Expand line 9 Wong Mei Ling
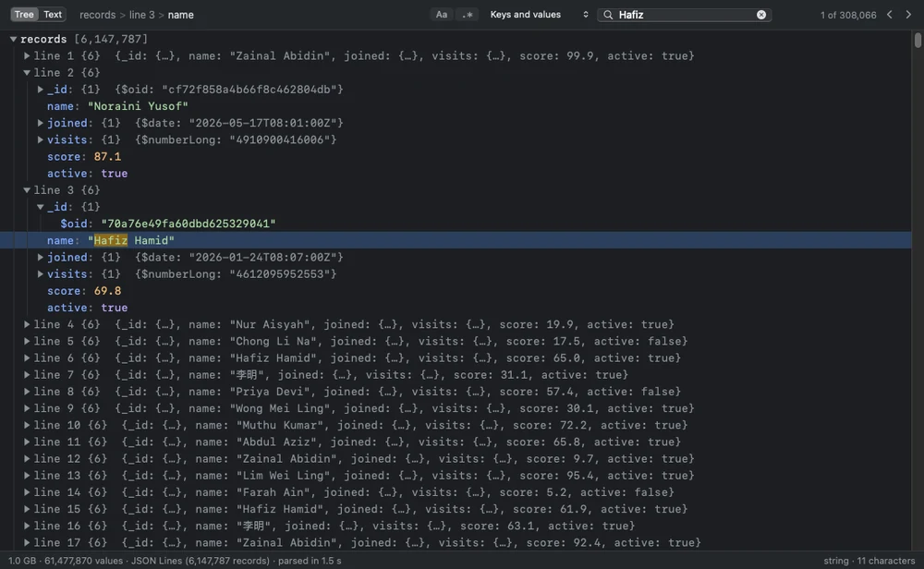Viewport: 924px width, 569px height. click(27, 408)
